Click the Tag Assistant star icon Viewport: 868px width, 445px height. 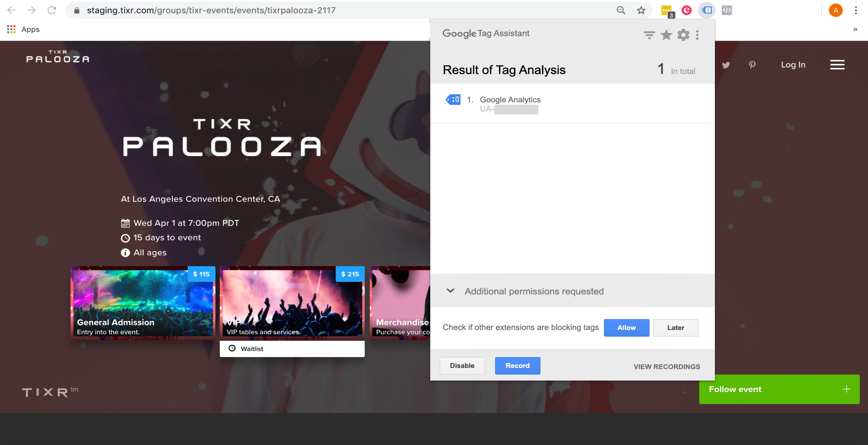click(666, 35)
